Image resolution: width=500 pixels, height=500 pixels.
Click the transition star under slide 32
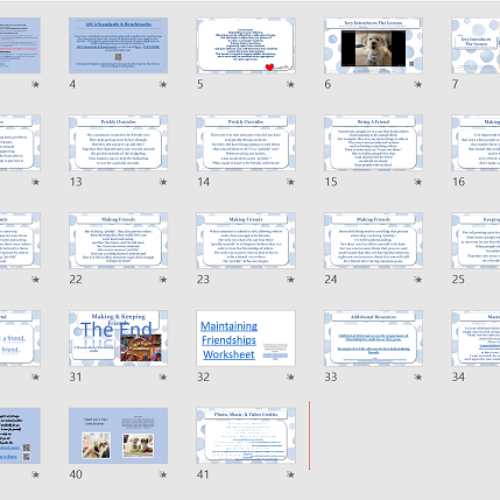[x=290, y=377]
